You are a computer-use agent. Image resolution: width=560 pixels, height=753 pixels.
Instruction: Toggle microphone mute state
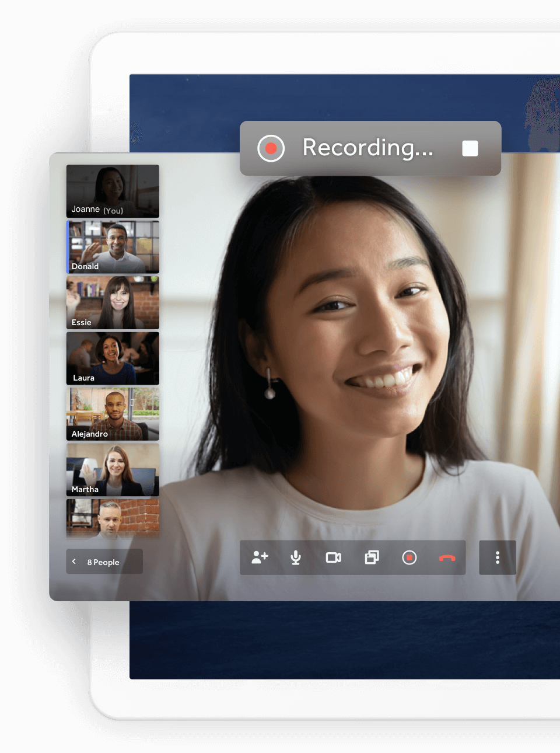[x=296, y=557]
